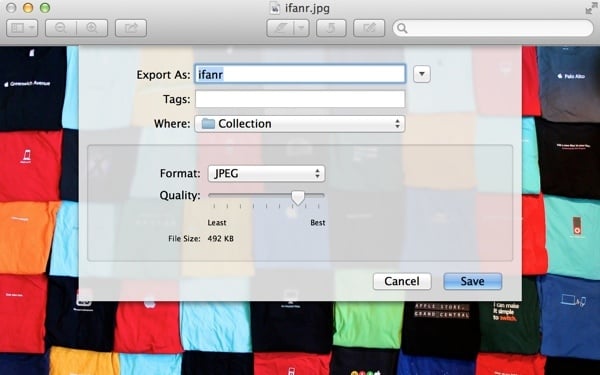Open the Share toolbar button

[x=131, y=28]
